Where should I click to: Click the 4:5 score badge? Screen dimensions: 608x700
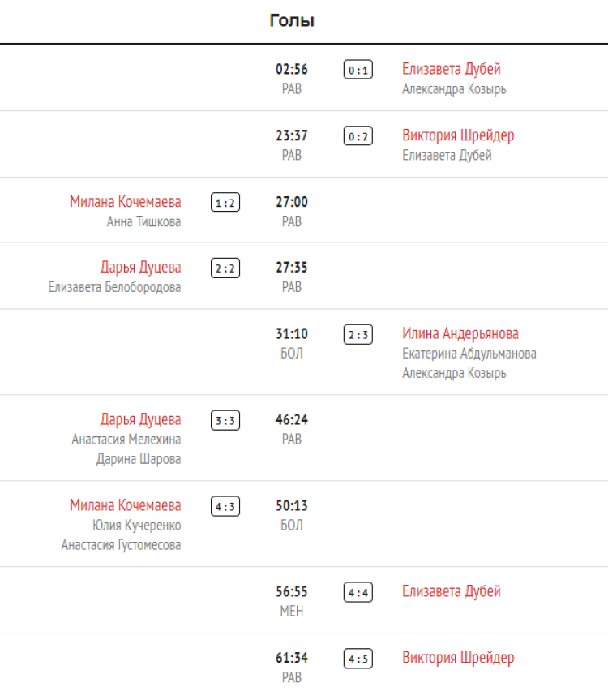click(358, 659)
